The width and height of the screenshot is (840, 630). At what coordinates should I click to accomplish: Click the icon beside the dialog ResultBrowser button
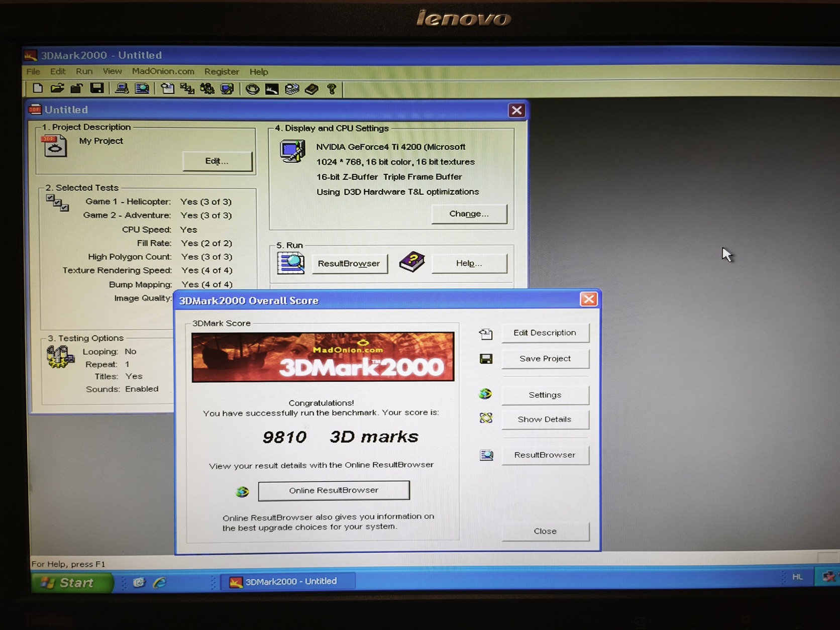[486, 455]
